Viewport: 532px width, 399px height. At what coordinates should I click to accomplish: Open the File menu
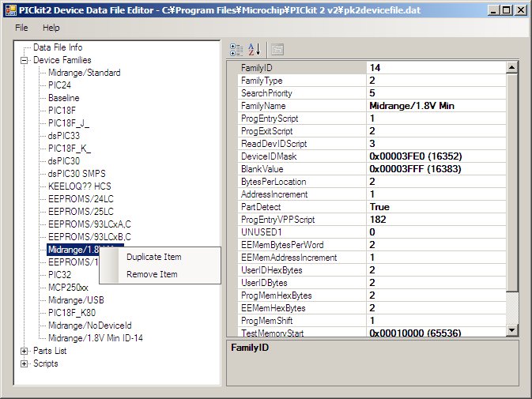(x=21, y=28)
